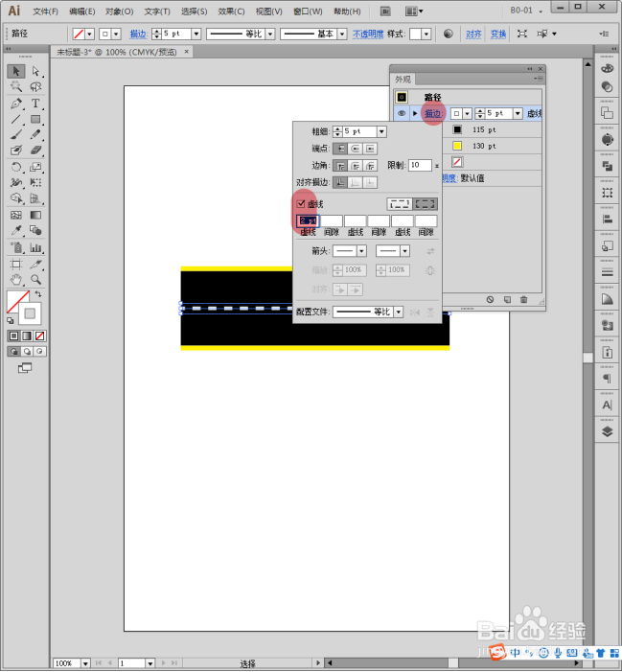Select the Perspective Grid tool

[x=35, y=198]
